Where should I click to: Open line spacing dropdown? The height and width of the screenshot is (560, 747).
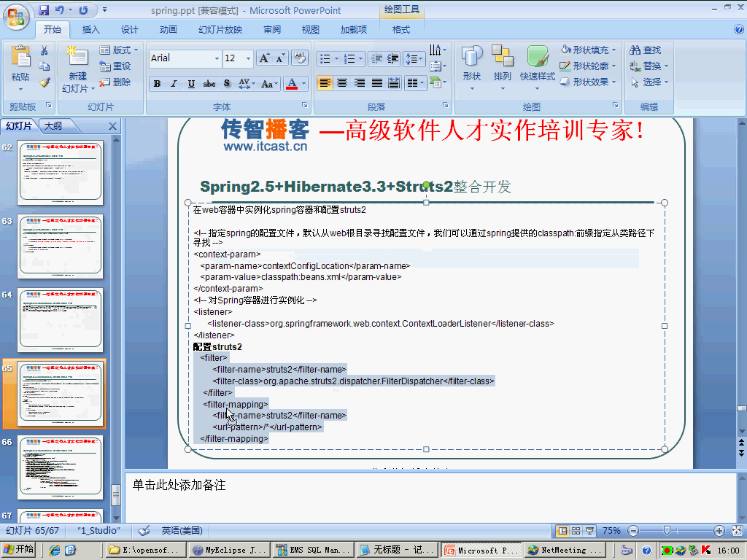414,58
